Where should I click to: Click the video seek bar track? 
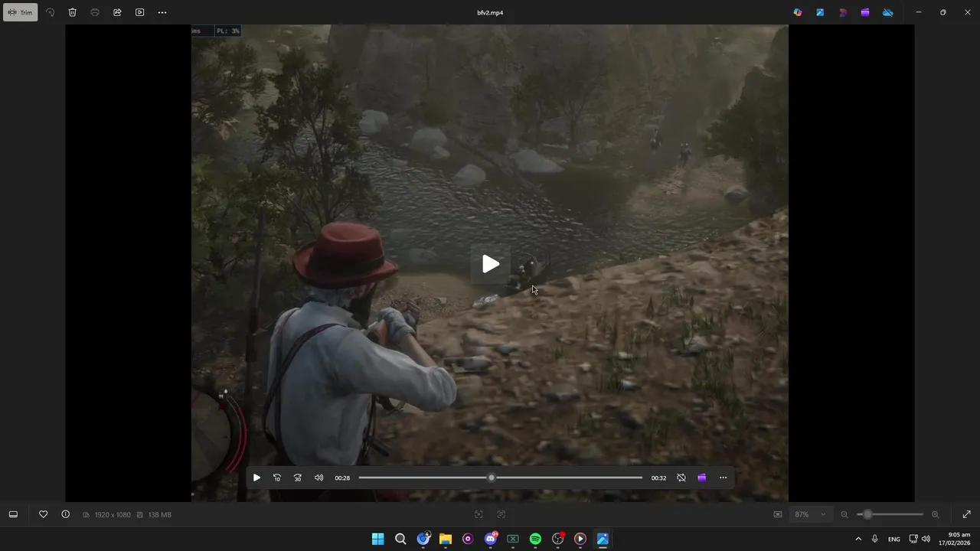coord(501,478)
